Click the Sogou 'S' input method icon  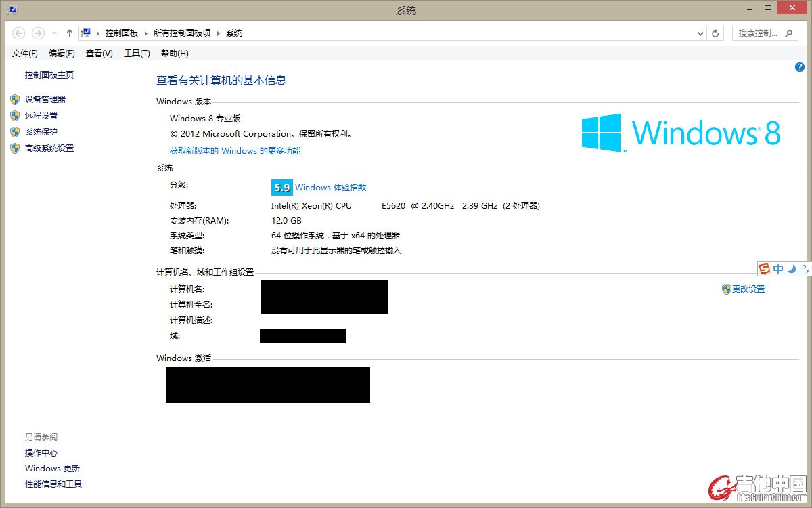765,269
